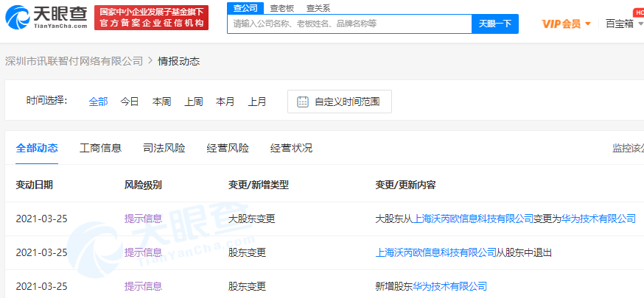The width and height of the screenshot is (644, 298).
Task: Switch to the 查老板 search tab
Action: [x=282, y=8]
